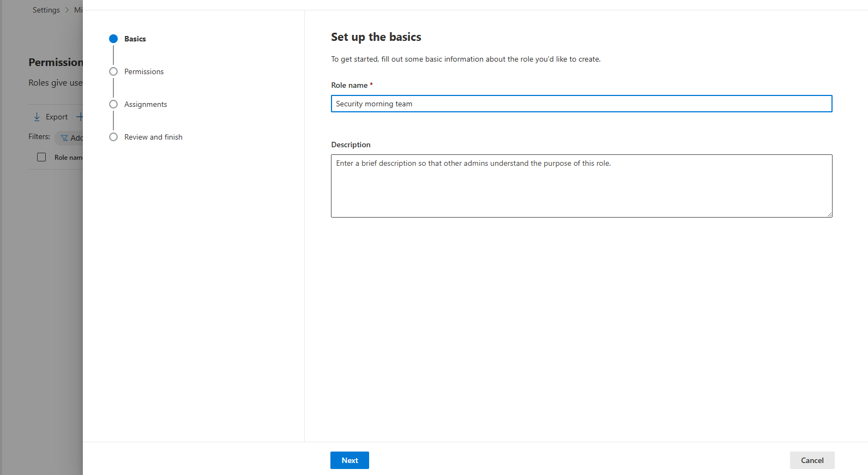The height and width of the screenshot is (475, 868).
Task: Click the Add filter funnel icon
Action: (x=64, y=138)
